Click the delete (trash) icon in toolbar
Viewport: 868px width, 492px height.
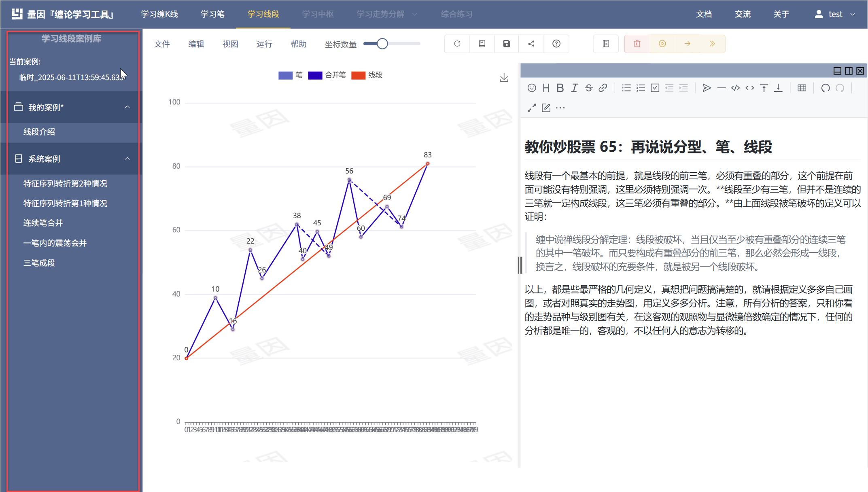pos(637,44)
